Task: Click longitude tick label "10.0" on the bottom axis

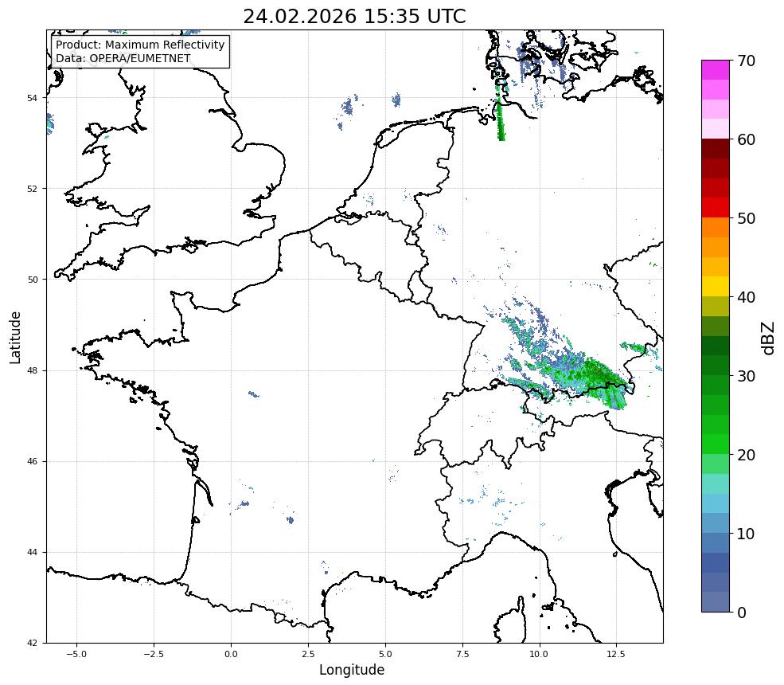Action: (539, 654)
